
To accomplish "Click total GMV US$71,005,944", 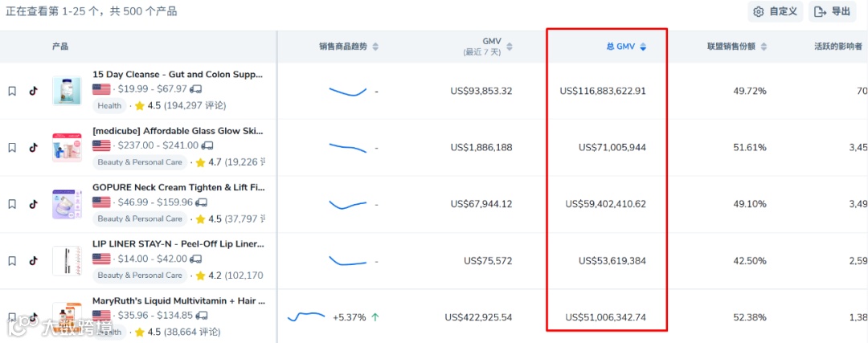I will click(x=612, y=148).
